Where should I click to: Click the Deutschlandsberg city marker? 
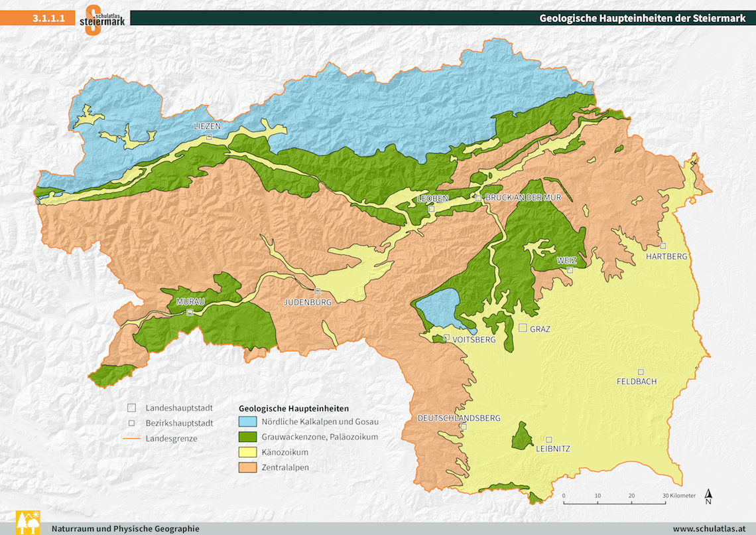464,426
